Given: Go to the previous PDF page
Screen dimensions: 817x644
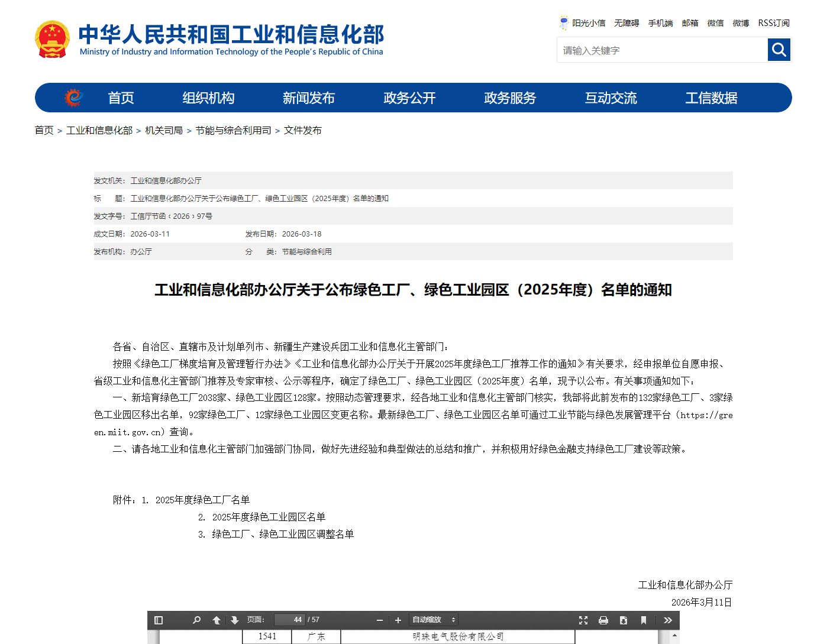Looking at the screenshot, I should [x=217, y=620].
